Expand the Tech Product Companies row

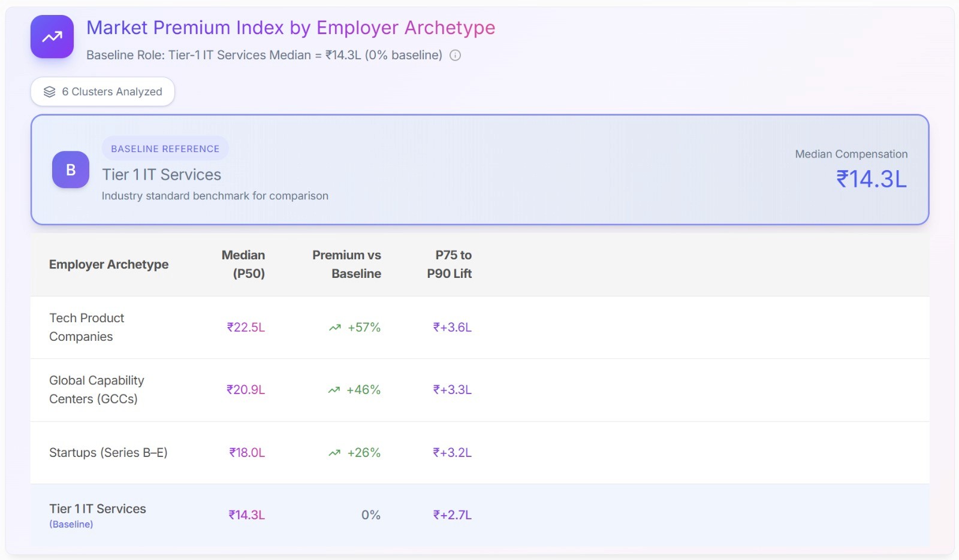coord(87,327)
